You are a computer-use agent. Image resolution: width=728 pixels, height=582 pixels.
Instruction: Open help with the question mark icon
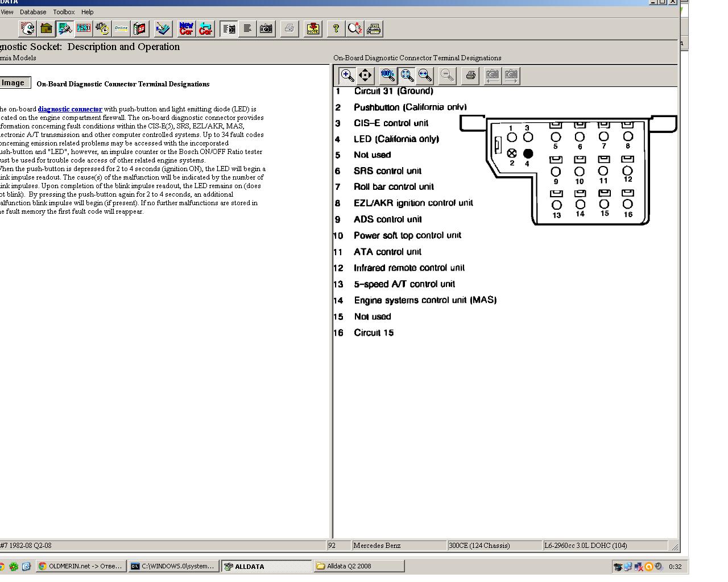(x=336, y=28)
